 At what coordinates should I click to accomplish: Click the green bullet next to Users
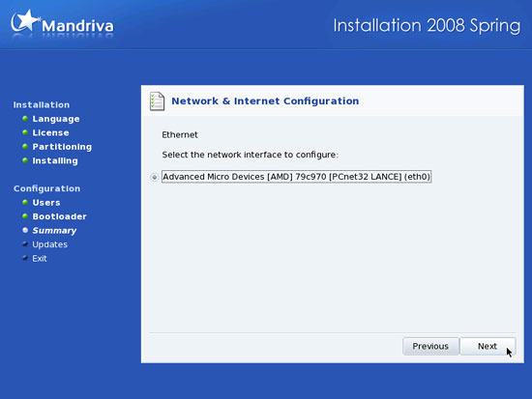click(x=25, y=202)
